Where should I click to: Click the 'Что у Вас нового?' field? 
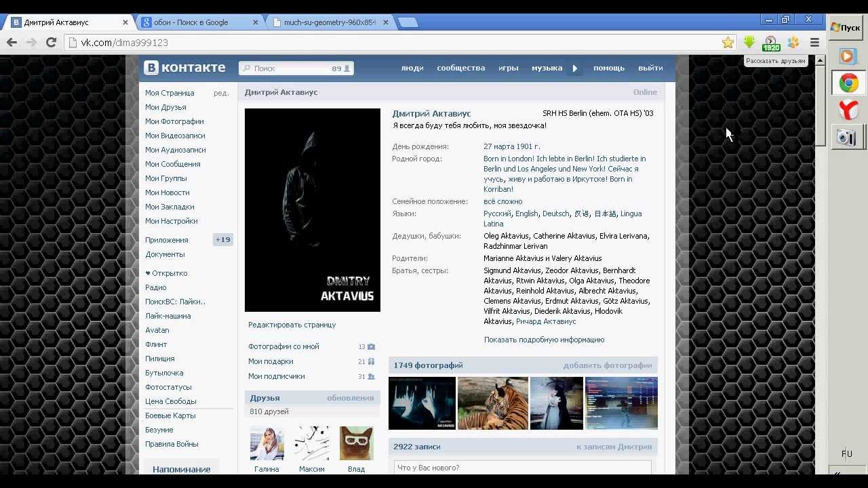(x=522, y=468)
